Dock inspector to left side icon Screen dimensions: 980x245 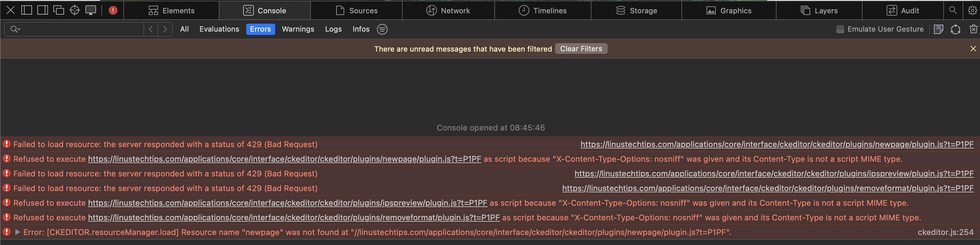(x=27, y=10)
